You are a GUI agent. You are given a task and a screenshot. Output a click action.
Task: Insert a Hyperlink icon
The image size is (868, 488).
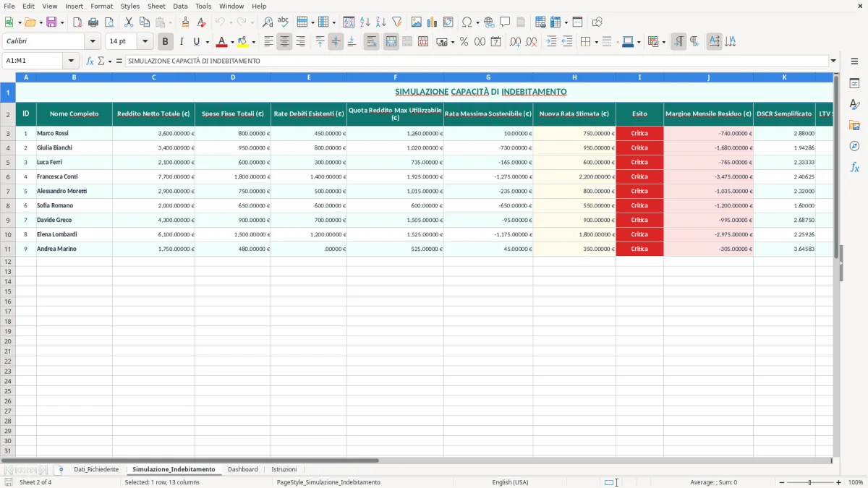[489, 22]
